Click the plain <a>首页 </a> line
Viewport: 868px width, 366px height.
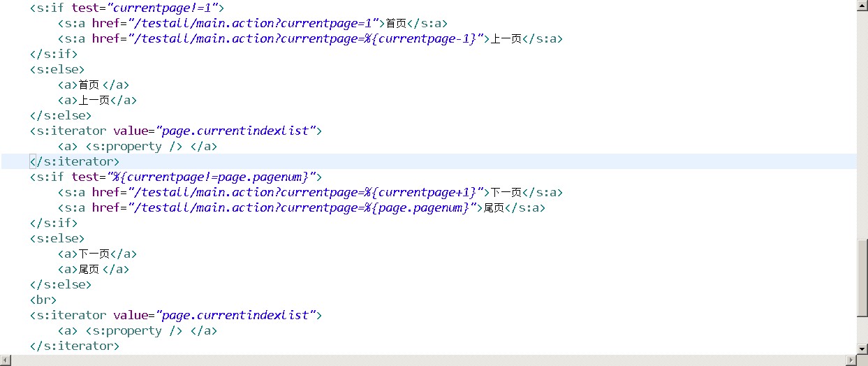94,85
